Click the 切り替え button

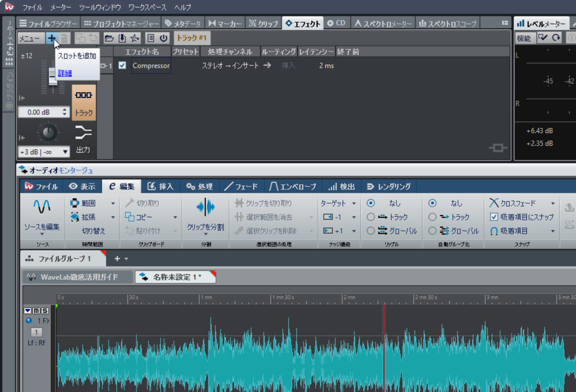pos(93,231)
